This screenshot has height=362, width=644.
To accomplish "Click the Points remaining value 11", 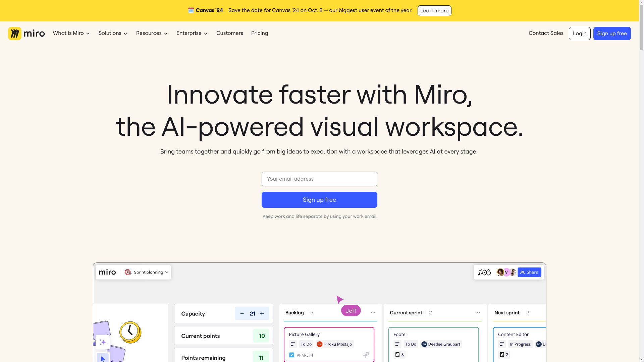I will point(261,357).
